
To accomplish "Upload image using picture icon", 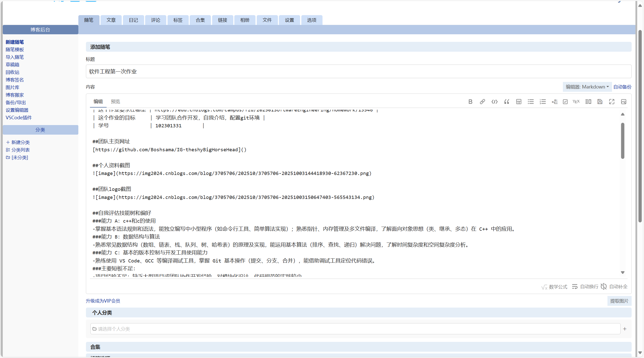I will pos(624,102).
